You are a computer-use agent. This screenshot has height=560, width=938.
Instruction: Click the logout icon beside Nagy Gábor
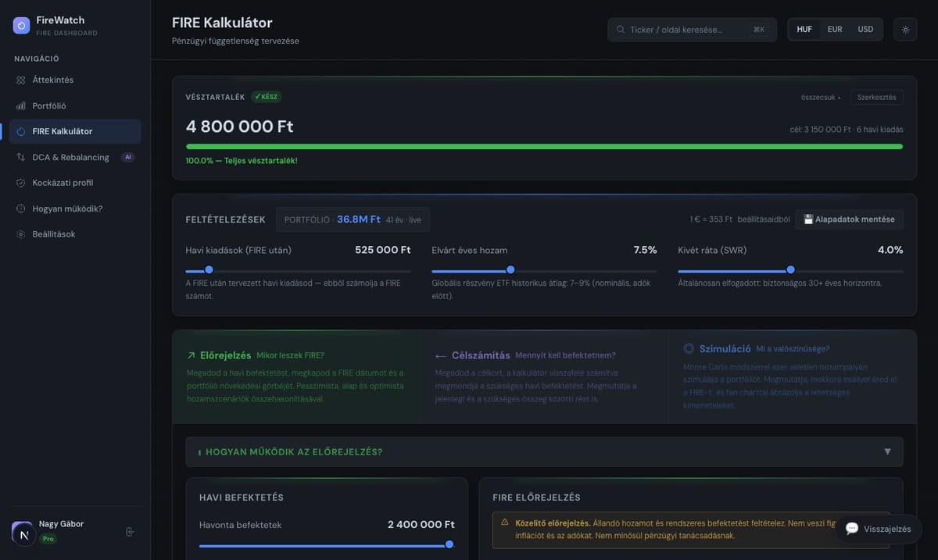[x=130, y=532]
